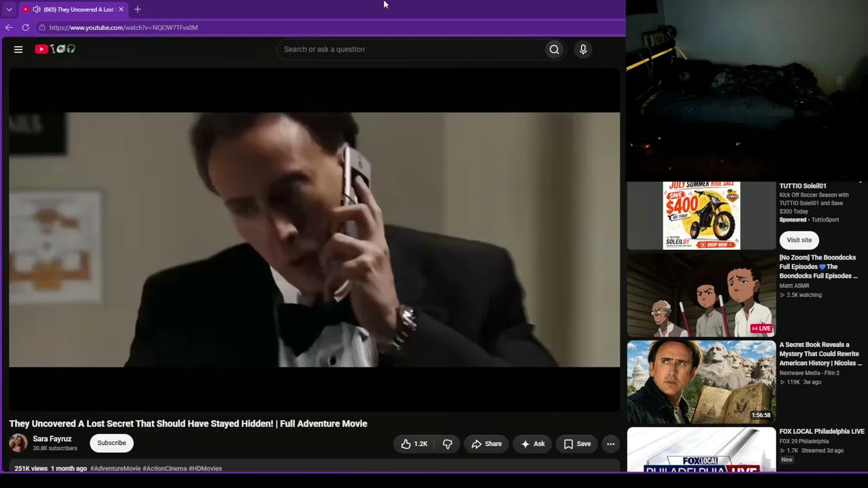Image resolution: width=868 pixels, height=488 pixels.
Task: Mute the tab using the speaker icon
Action: pos(36,9)
